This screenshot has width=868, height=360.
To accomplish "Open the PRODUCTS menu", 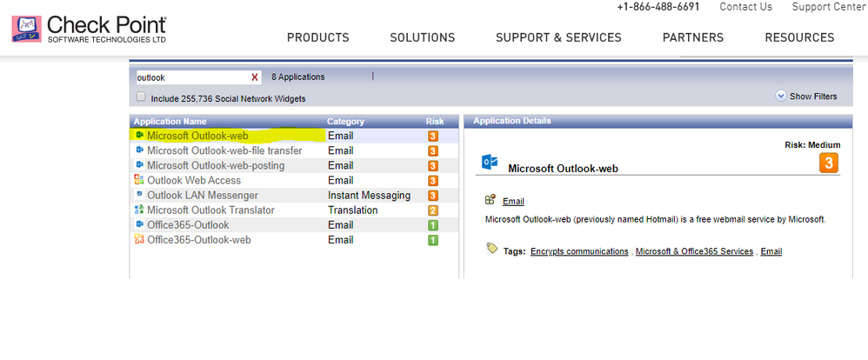I will 317,37.
